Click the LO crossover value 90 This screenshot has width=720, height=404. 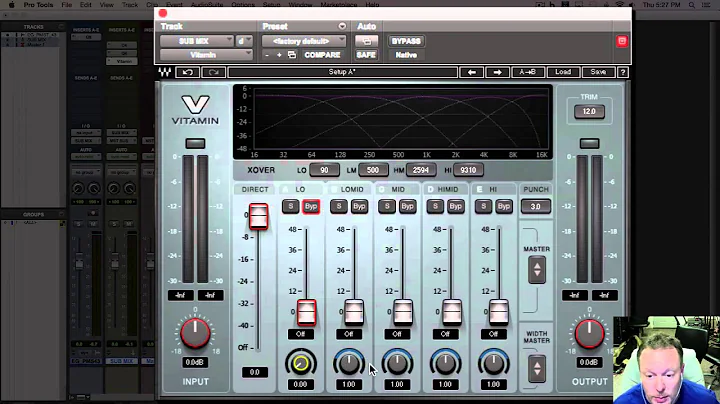(x=325, y=170)
